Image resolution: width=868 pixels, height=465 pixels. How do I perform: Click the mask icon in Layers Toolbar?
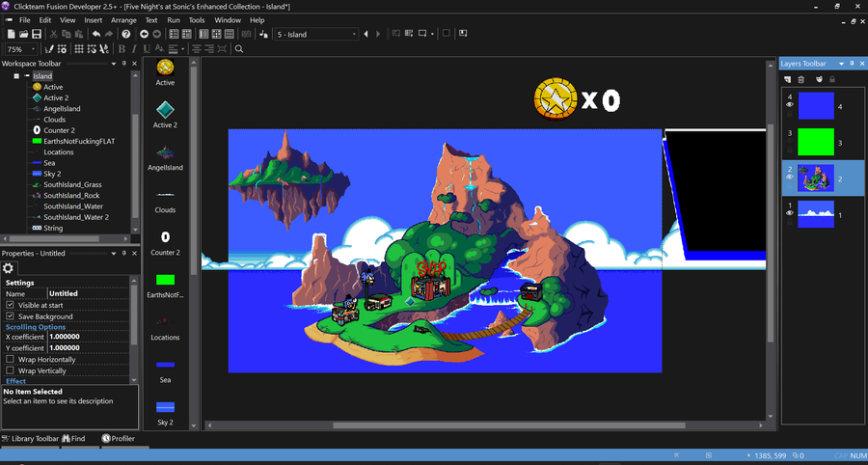(x=819, y=80)
